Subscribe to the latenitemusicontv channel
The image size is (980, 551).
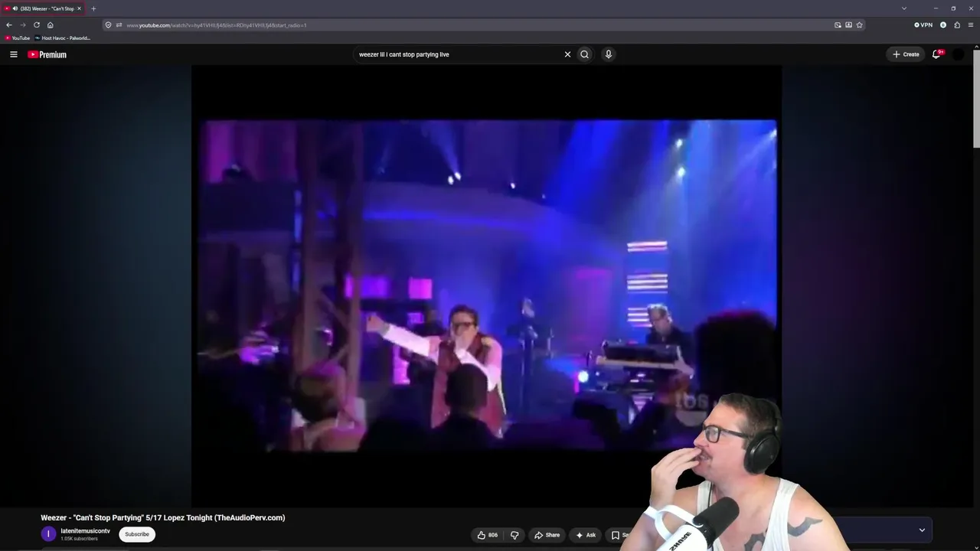[137, 534]
